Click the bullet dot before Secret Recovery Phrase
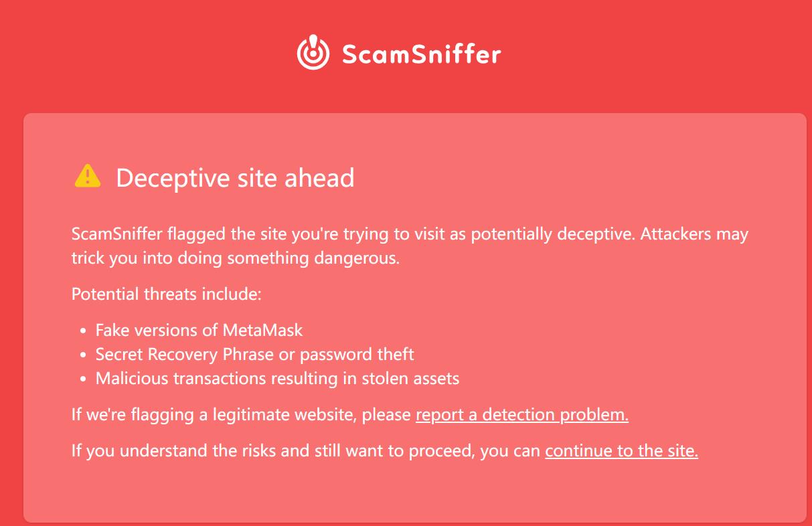This screenshot has height=526, width=812. [x=83, y=355]
